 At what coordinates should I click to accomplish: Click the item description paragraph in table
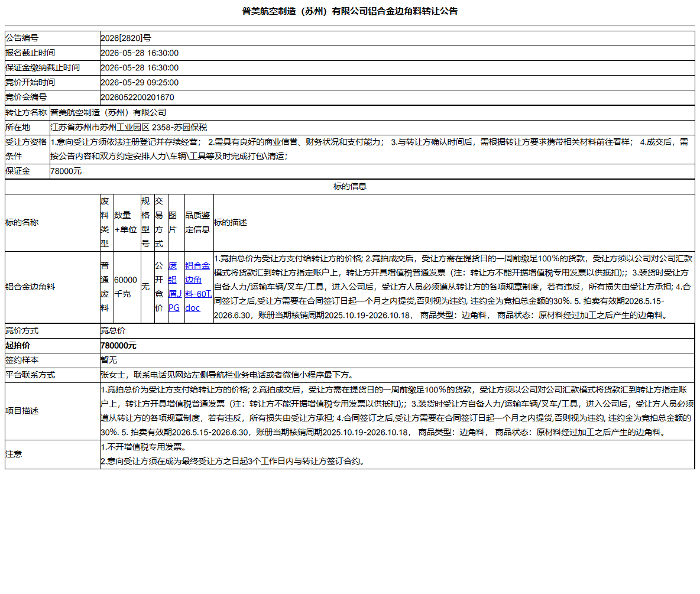coord(453,287)
